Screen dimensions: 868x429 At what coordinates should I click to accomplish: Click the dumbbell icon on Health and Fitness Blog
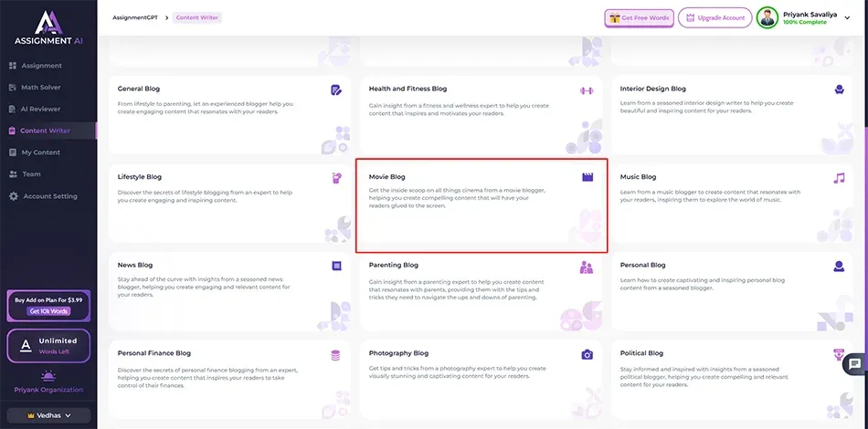point(587,90)
